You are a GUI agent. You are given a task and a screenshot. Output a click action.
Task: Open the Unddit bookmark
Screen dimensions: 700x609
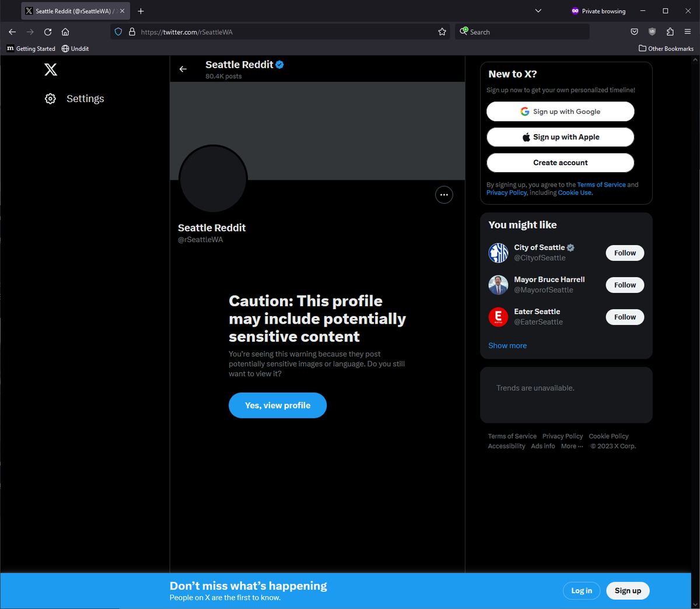click(75, 48)
